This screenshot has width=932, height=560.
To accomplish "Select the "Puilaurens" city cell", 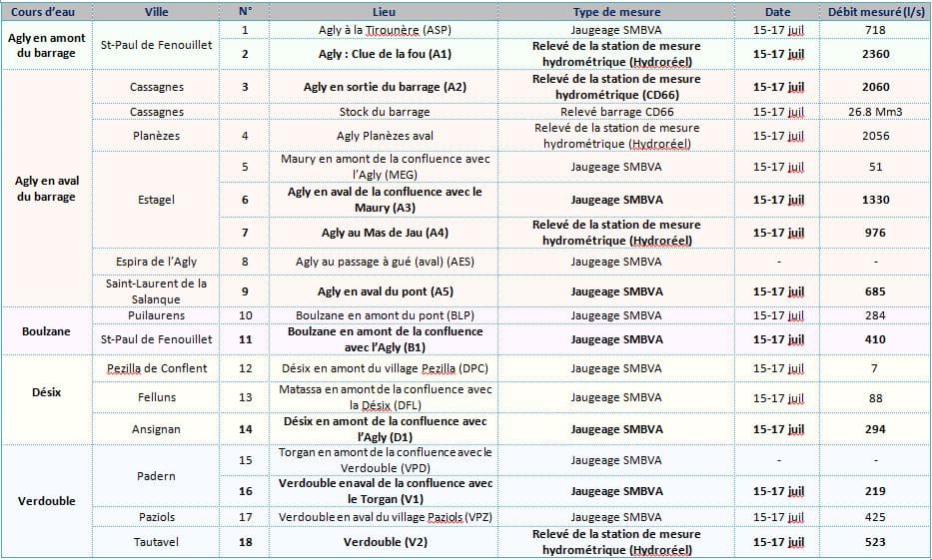I will click(x=157, y=315).
